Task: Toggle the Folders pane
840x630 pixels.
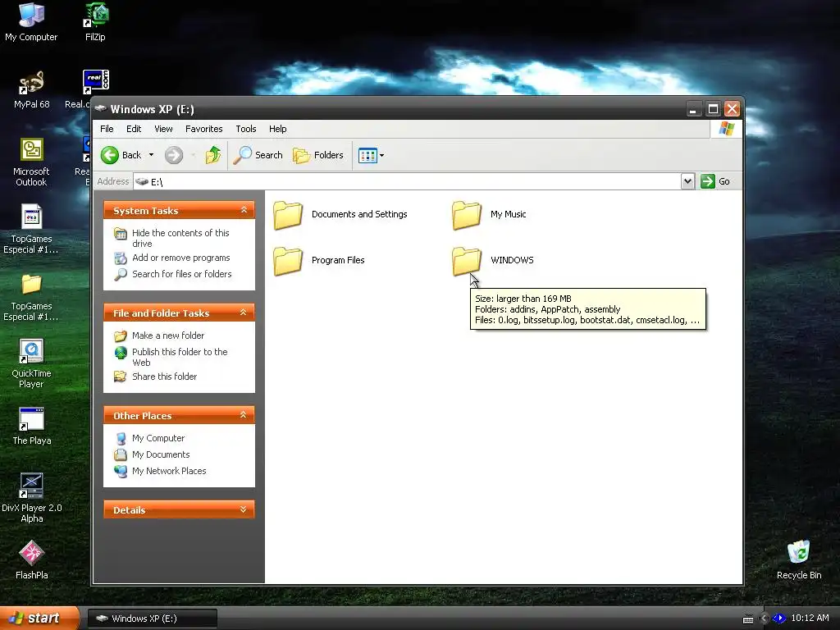Action: pyautogui.click(x=317, y=155)
